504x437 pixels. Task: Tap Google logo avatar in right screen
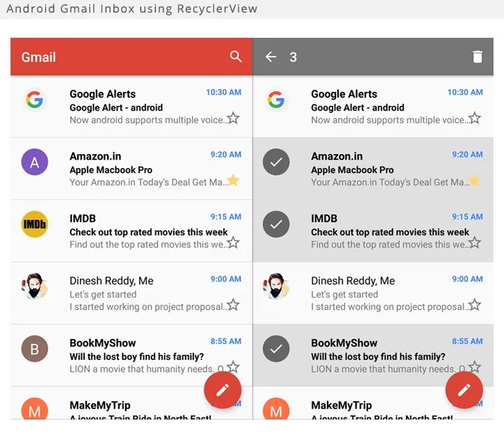tap(276, 99)
